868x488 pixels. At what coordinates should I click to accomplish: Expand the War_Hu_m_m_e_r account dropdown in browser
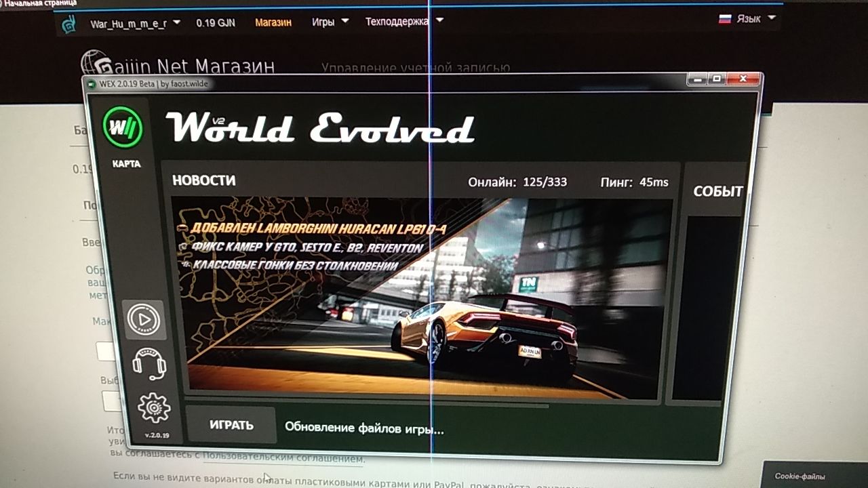pos(135,23)
